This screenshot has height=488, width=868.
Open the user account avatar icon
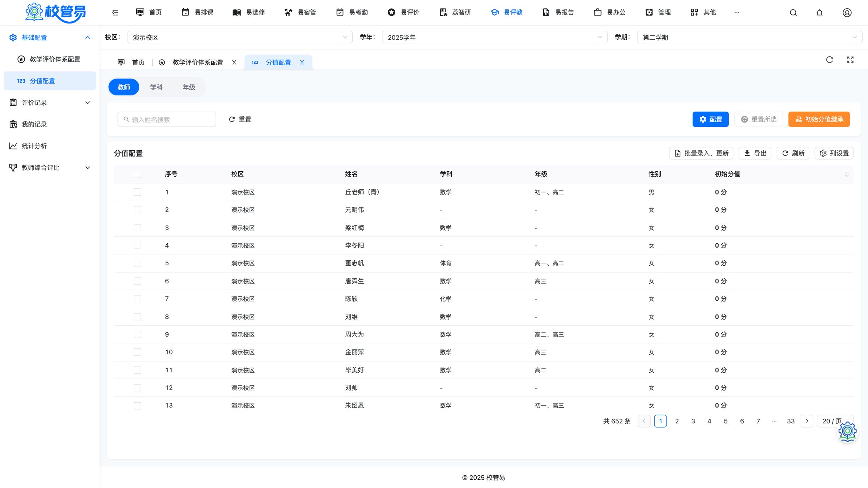(847, 13)
